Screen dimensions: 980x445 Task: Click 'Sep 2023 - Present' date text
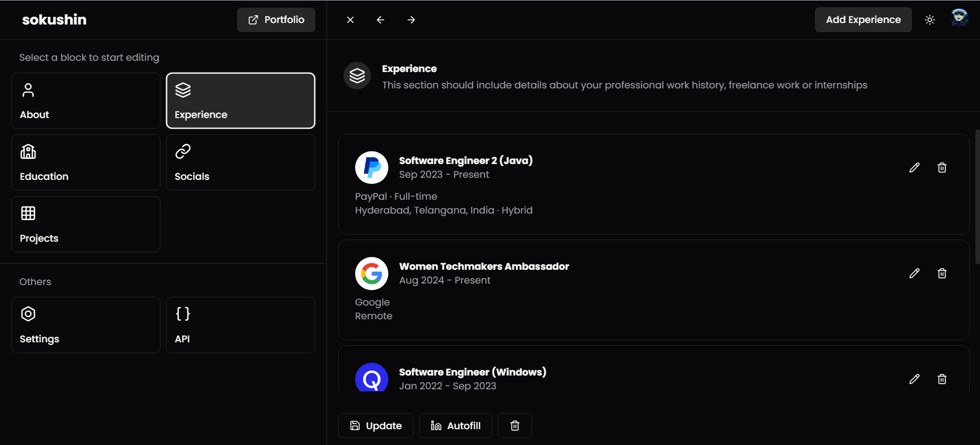pos(444,175)
